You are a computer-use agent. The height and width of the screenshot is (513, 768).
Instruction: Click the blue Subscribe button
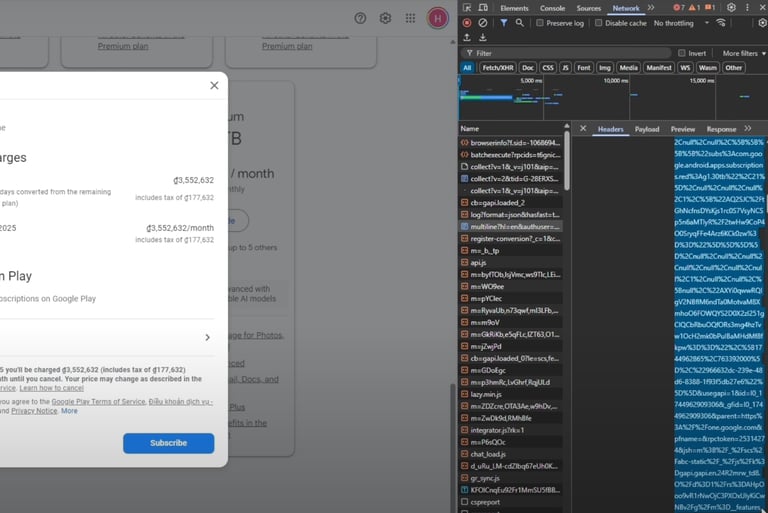(168, 443)
